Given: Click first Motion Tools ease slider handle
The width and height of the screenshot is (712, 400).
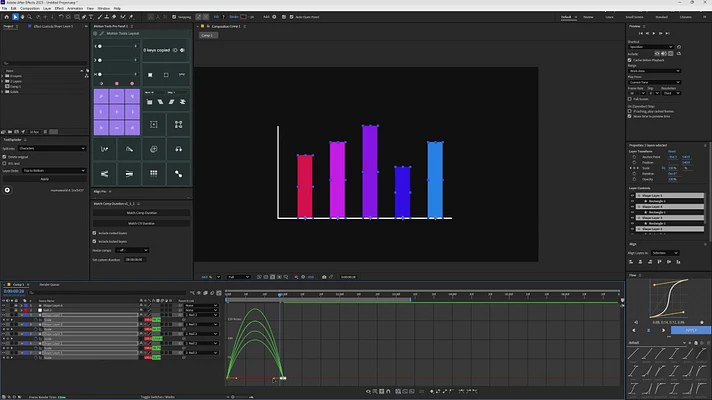Looking at the screenshot, I should tap(100, 46).
